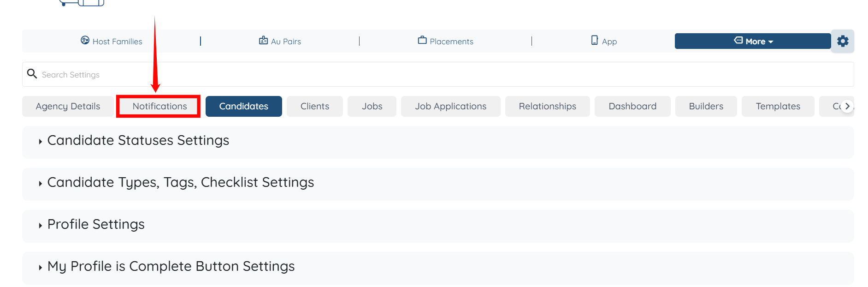Switch to the Notifications tab
This screenshot has height=287, width=868.
coord(159,106)
